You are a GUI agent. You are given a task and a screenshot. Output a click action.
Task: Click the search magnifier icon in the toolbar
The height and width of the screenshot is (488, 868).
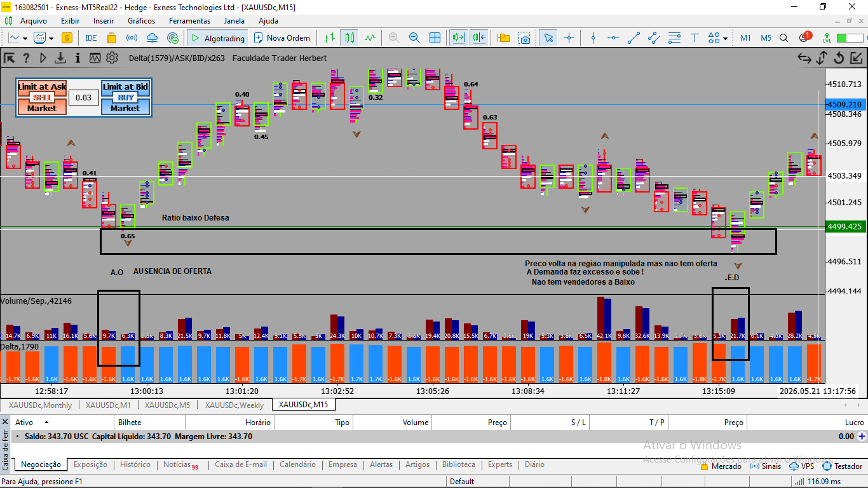coord(783,38)
